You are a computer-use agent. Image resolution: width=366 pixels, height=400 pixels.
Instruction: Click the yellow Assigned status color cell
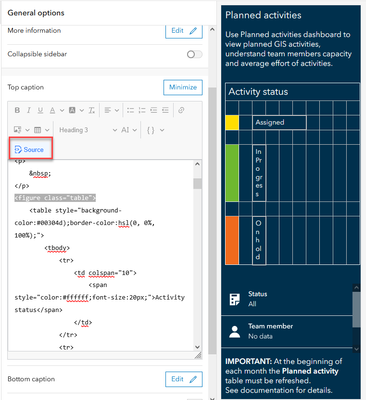click(x=232, y=123)
